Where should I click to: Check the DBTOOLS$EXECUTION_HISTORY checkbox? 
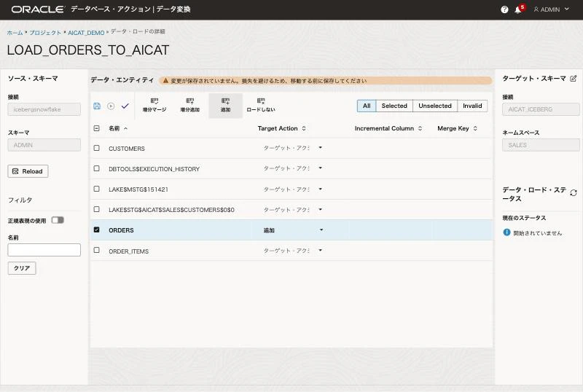tap(97, 168)
